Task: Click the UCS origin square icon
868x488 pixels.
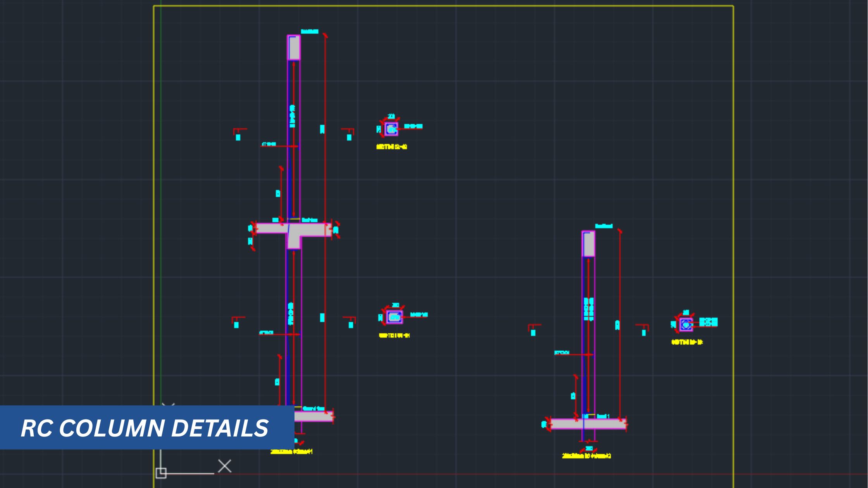Action: 161,473
